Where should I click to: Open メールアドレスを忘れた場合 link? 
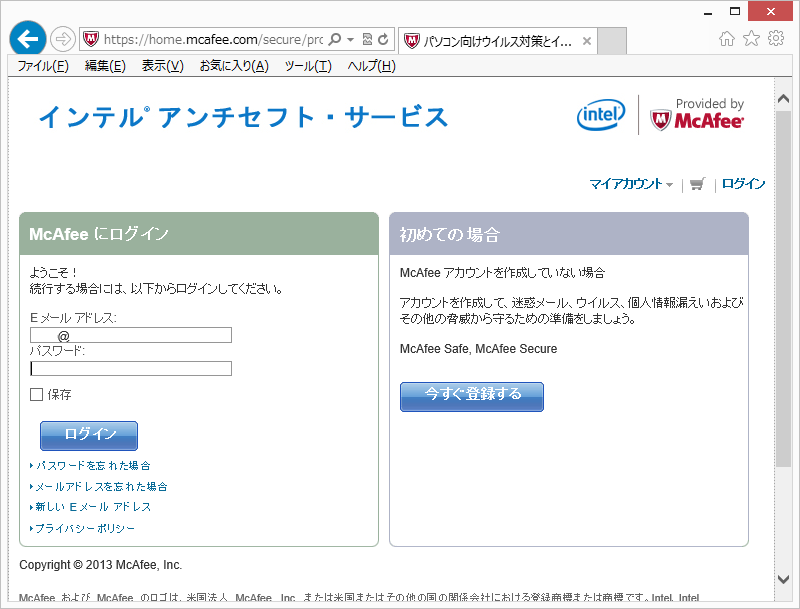[102, 487]
